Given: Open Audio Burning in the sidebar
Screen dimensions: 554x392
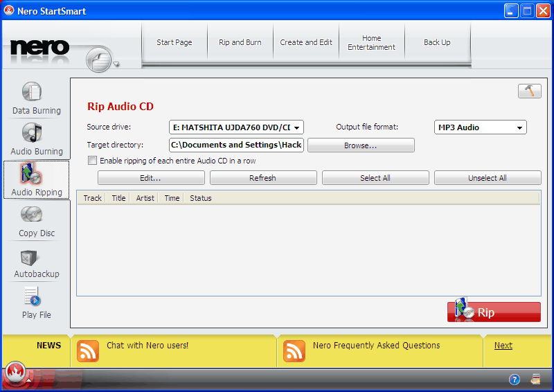Looking at the screenshot, I should (37, 139).
